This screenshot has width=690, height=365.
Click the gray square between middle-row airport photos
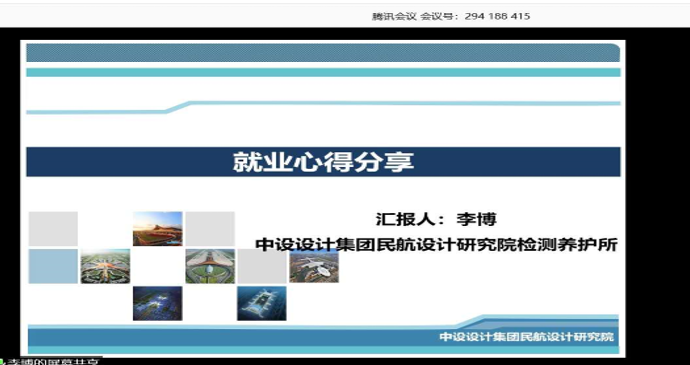click(x=262, y=266)
